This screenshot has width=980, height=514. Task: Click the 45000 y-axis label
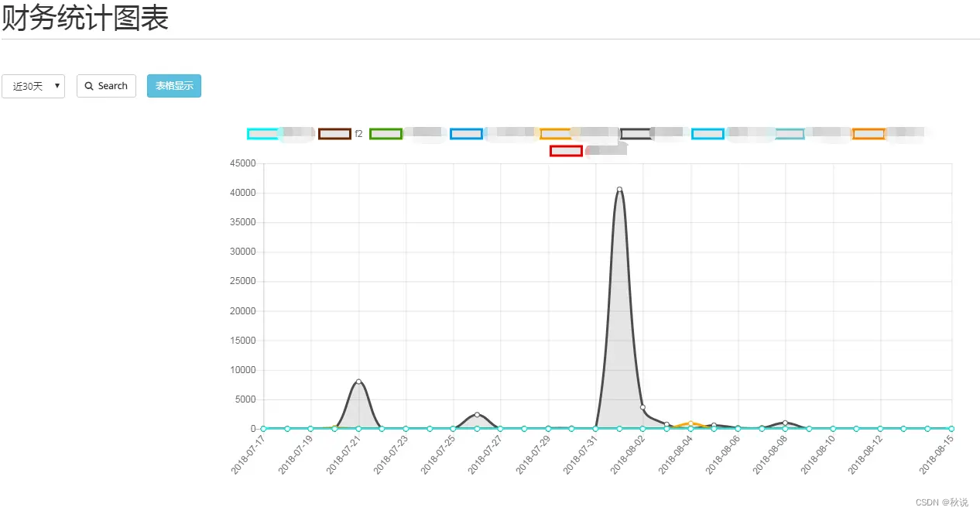[243, 163]
